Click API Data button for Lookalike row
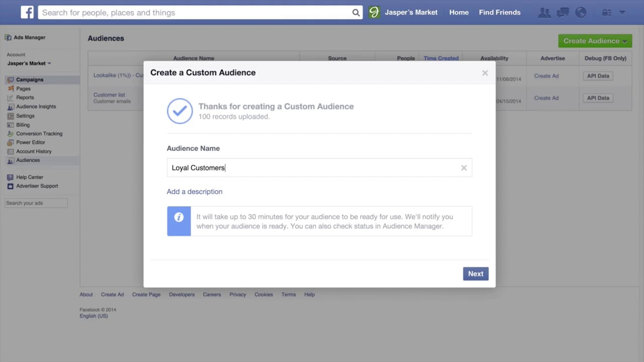The height and width of the screenshot is (362, 644). (x=598, y=76)
